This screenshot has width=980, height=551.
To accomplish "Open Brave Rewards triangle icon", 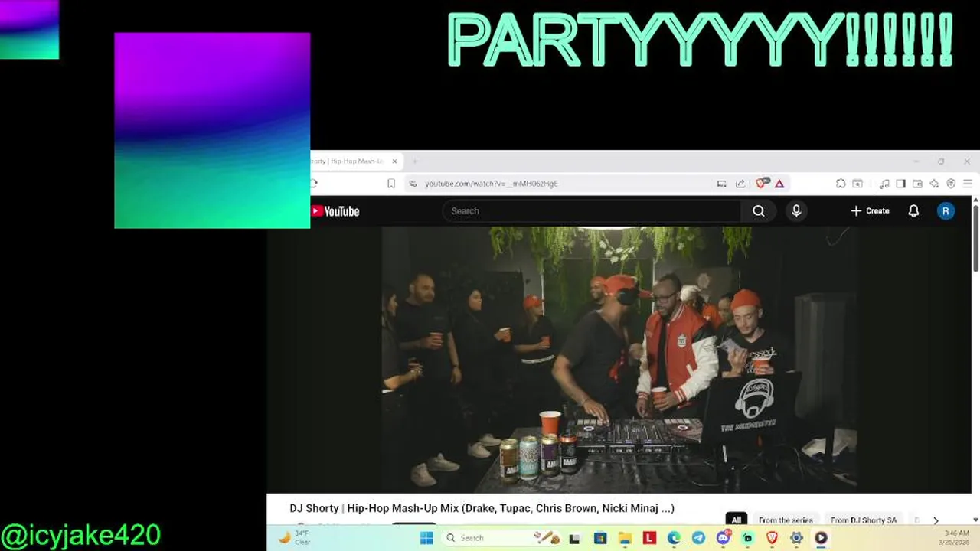I will pos(779,184).
